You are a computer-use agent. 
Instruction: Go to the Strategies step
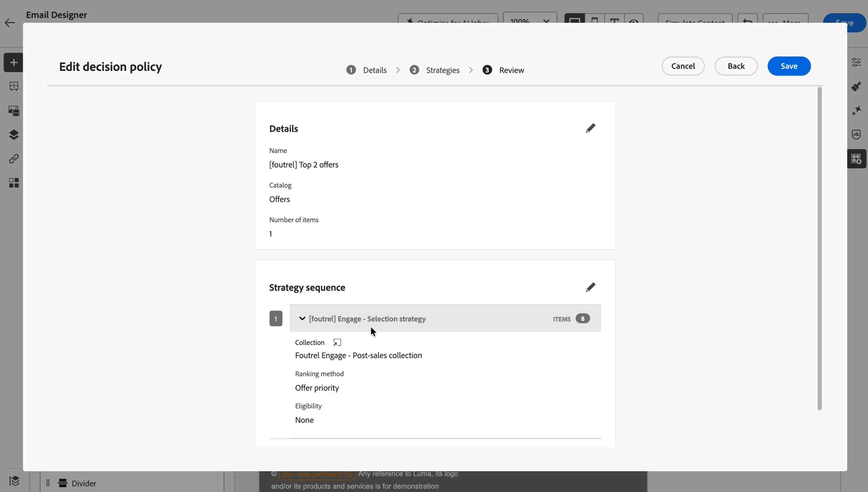click(x=435, y=70)
